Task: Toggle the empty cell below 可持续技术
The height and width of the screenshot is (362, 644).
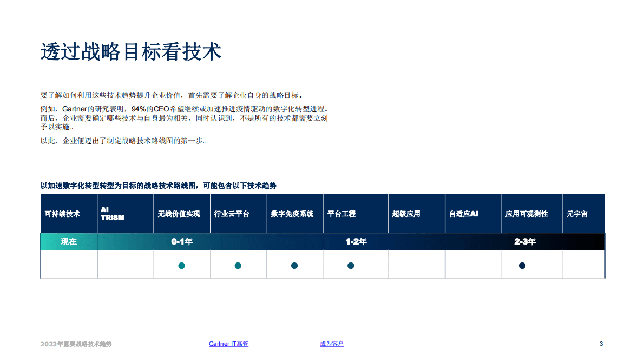Action: 68,265
